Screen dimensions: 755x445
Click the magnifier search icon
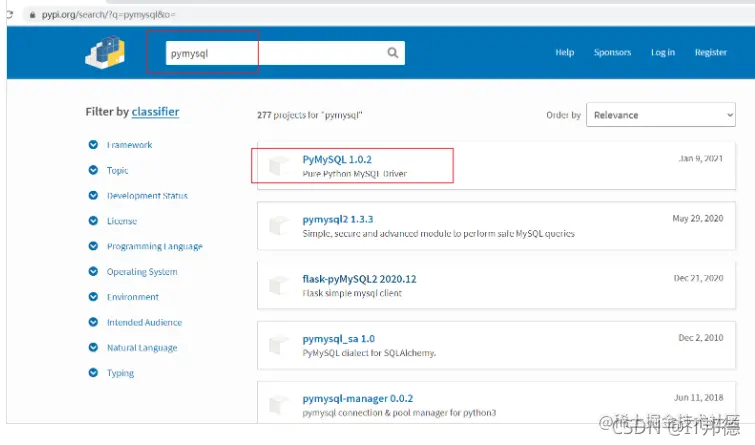click(392, 52)
